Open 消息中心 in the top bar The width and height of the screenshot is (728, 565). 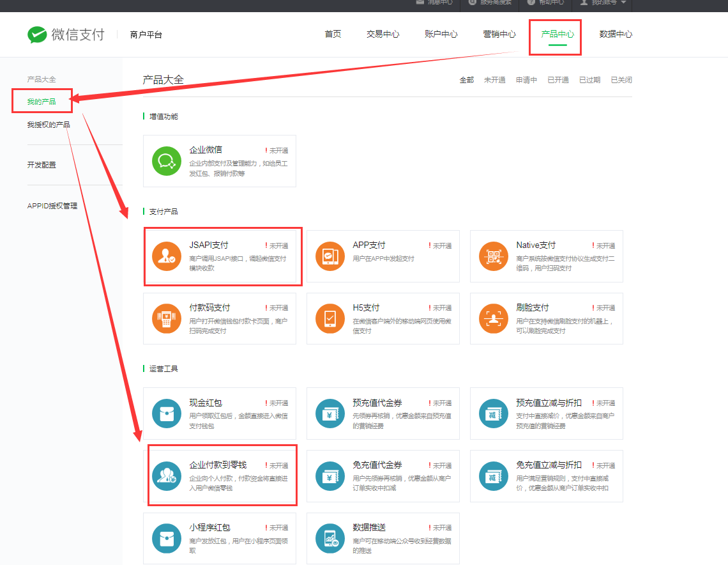coord(435,3)
